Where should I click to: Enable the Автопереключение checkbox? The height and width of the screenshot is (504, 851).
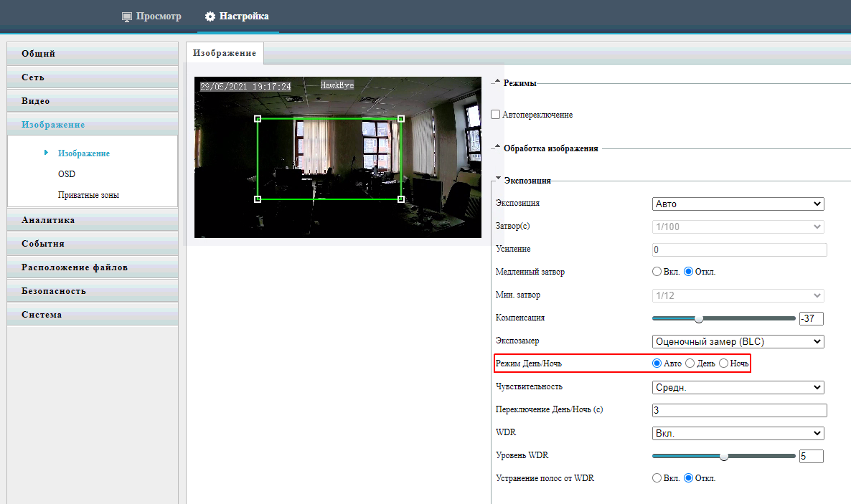(496, 115)
